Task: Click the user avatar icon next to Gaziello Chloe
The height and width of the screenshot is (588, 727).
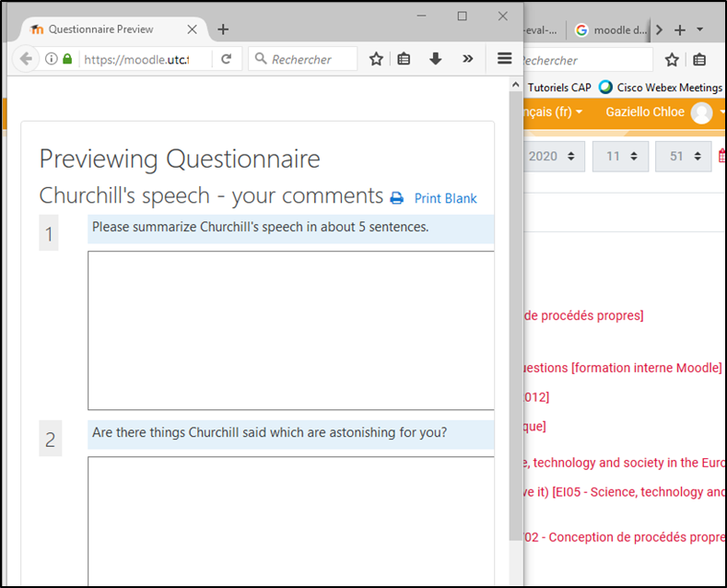Action: [x=701, y=112]
